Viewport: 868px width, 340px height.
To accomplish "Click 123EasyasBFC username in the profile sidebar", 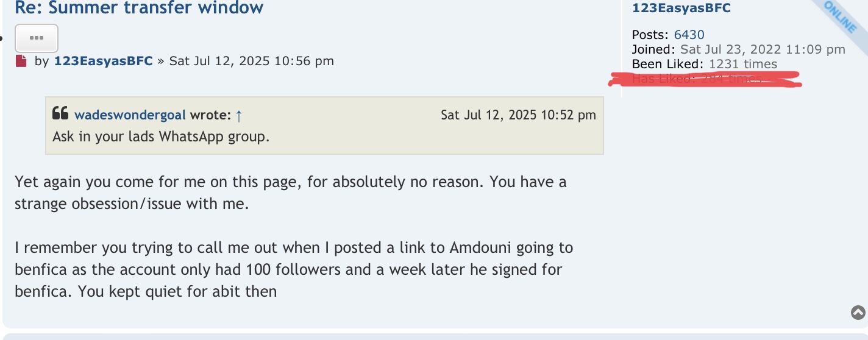I will click(x=681, y=8).
